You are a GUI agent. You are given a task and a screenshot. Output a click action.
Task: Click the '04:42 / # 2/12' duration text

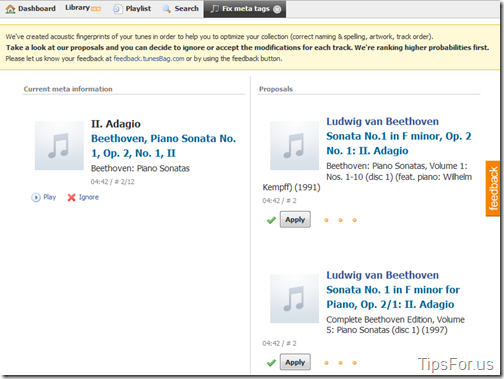(x=112, y=182)
